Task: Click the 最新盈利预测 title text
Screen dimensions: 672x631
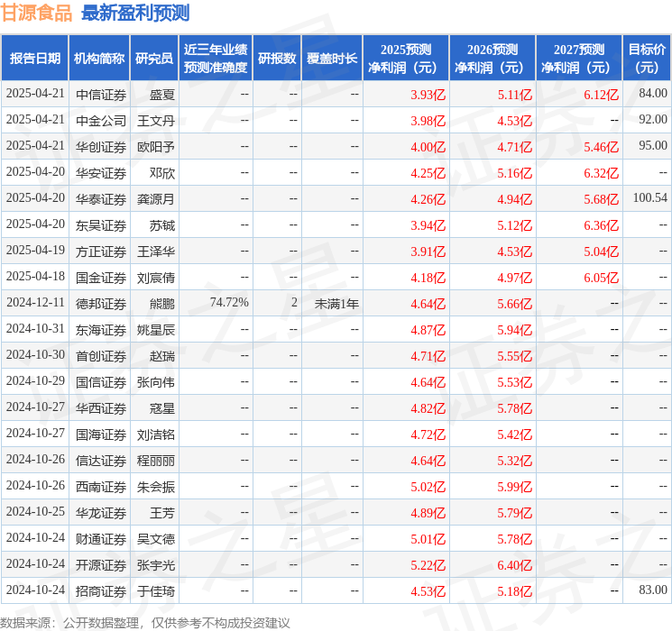Action: (135, 13)
